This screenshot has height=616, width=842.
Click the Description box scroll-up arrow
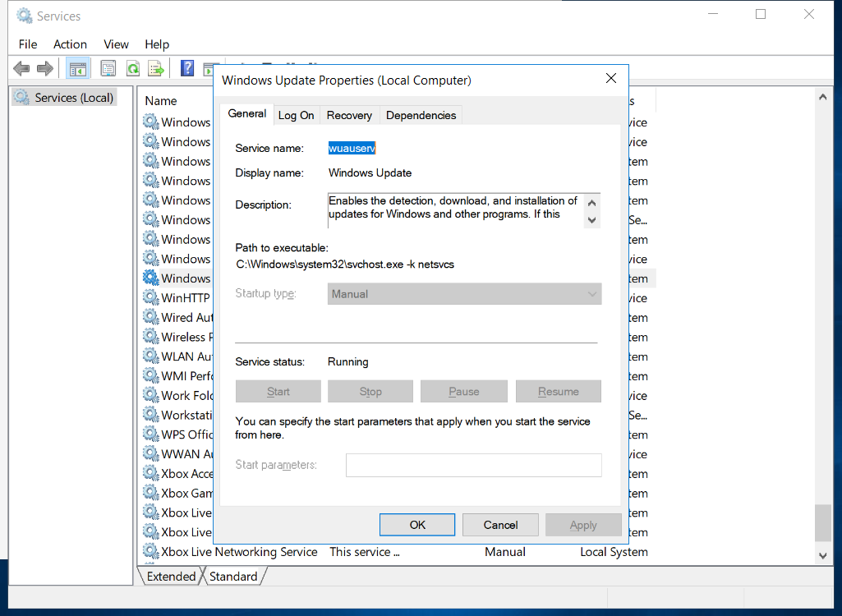591,203
